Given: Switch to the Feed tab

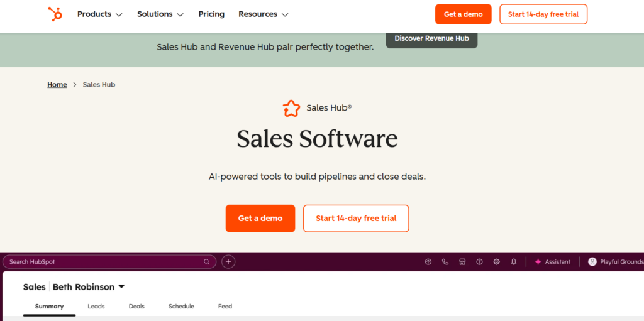Looking at the screenshot, I should pyautogui.click(x=225, y=306).
